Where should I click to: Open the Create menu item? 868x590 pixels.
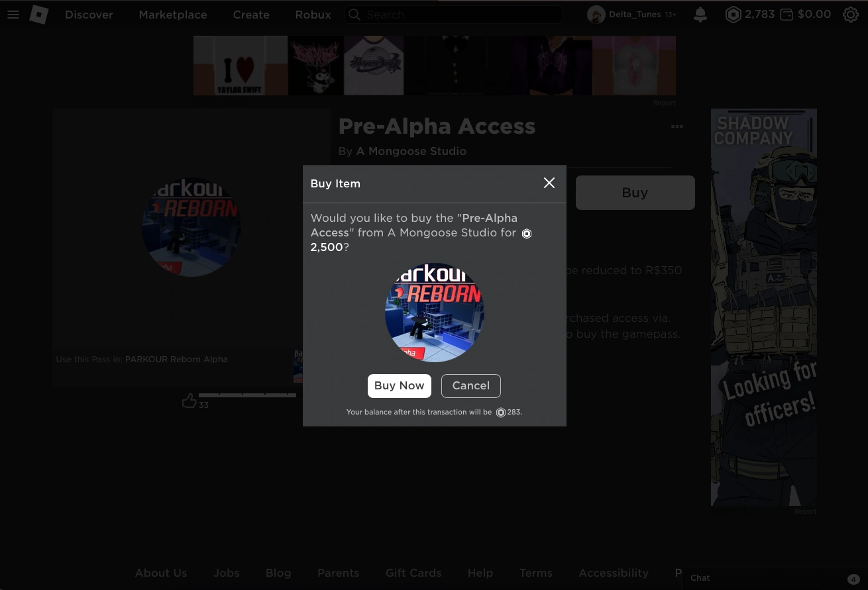[x=251, y=15]
